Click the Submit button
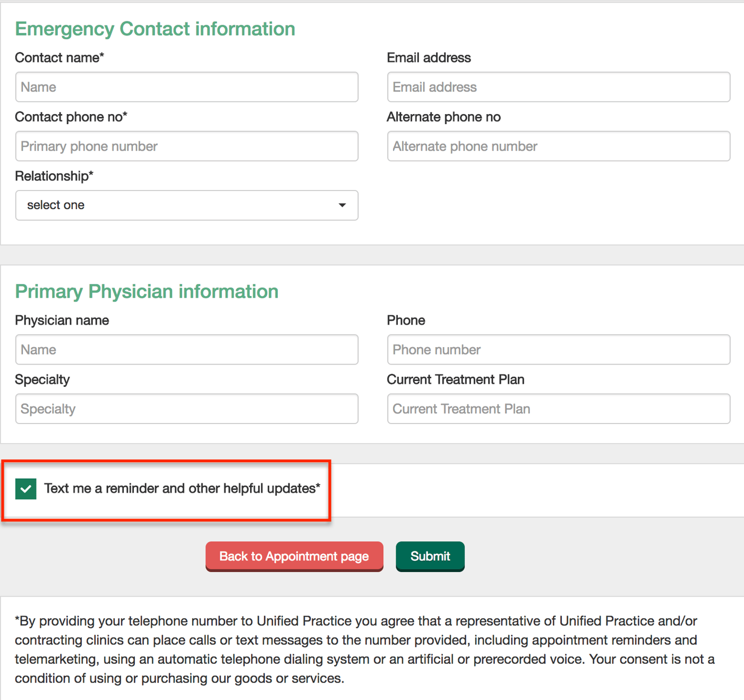Image resolution: width=744 pixels, height=700 pixels. click(430, 556)
